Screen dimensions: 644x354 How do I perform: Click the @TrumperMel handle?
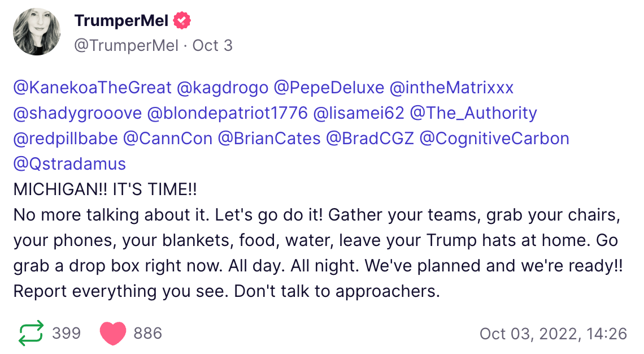click(x=126, y=45)
